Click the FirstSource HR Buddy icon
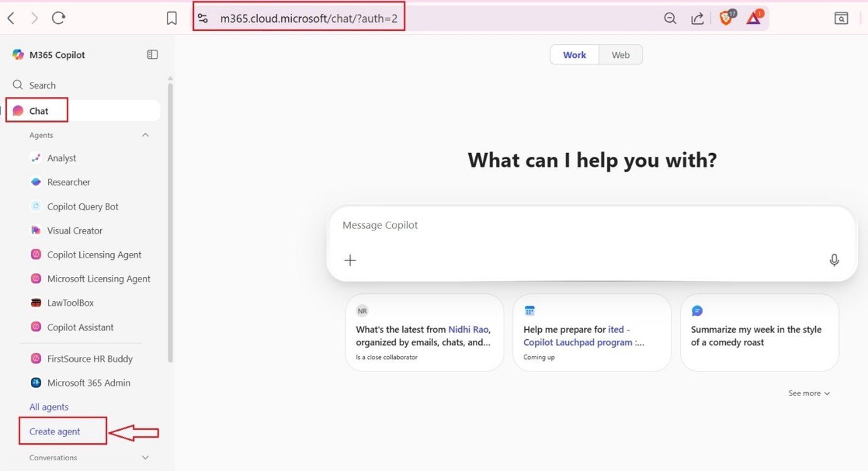The width and height of the screenshot is (868, 471). click(x=36, y=359)
